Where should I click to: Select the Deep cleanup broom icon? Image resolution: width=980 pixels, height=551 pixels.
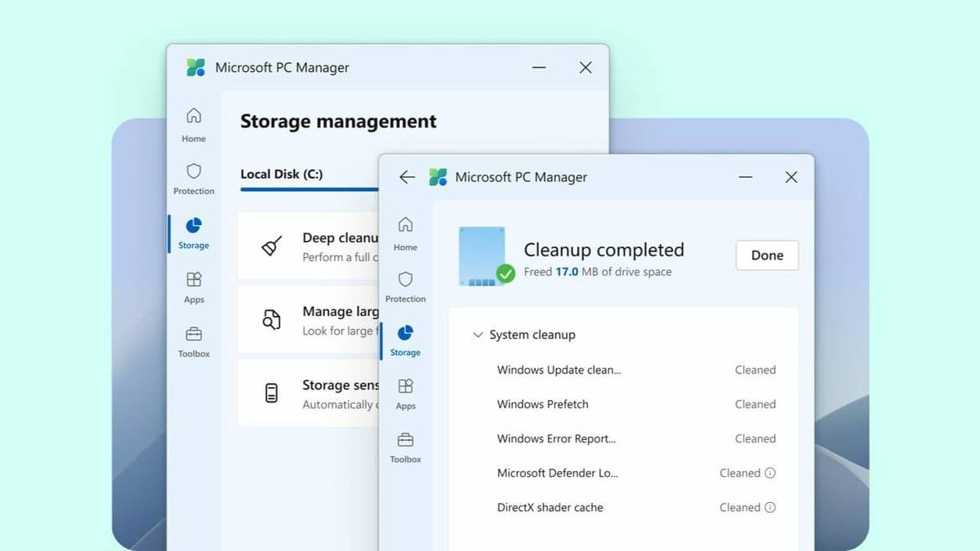(x=272, y=246)
